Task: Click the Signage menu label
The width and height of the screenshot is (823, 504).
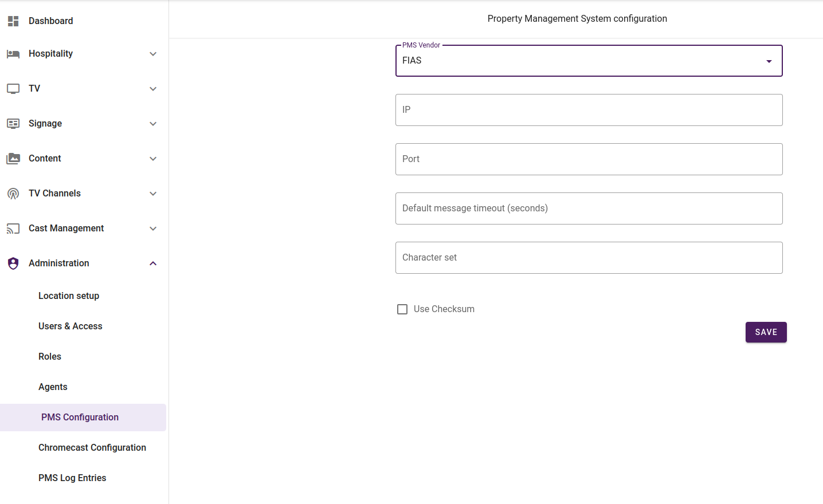Action: pos(45,124)
